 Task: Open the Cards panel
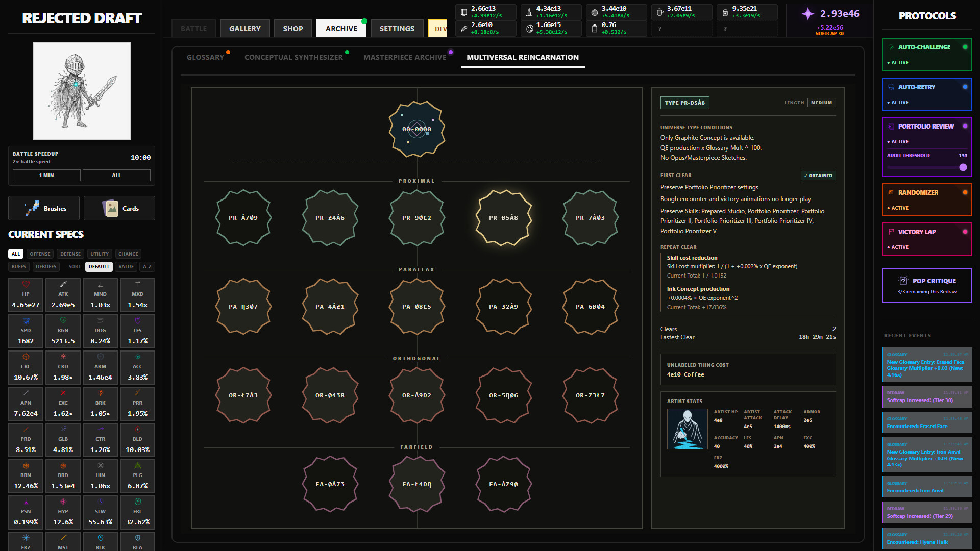(x=119, y=208)
